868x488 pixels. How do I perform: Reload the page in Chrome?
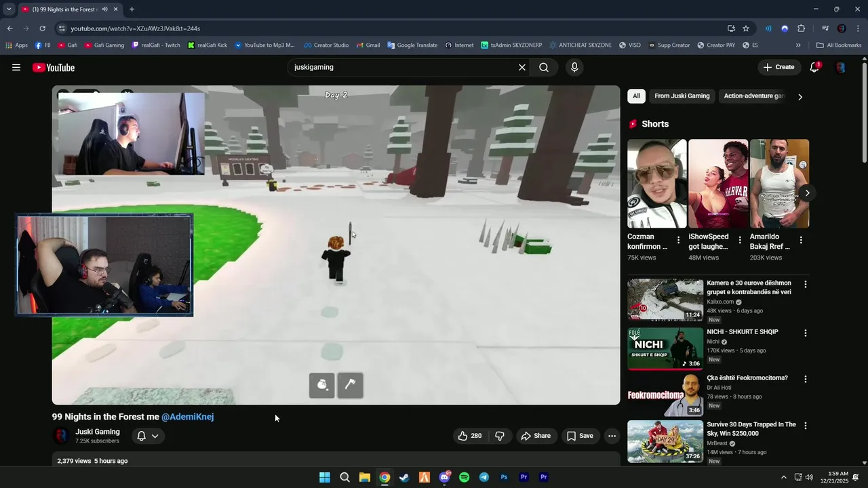42,28
